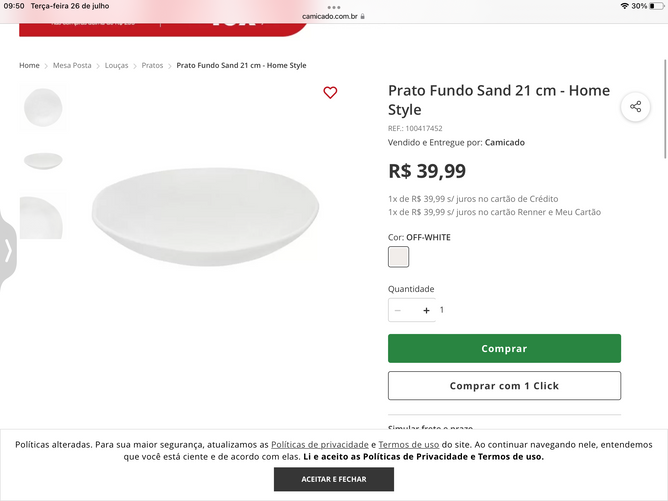The image size is (668, 501).
Task: Show the first top-view plate thumbnail
Action: 42,106
